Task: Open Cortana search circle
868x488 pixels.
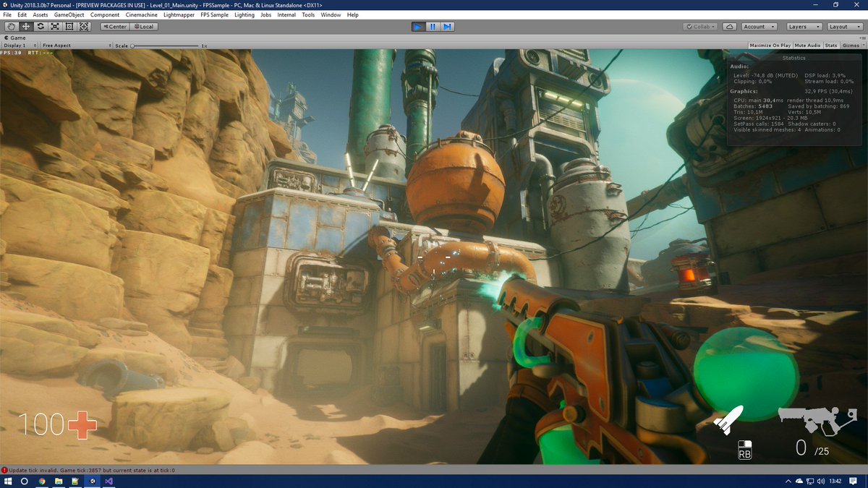Action: [24, 481]
